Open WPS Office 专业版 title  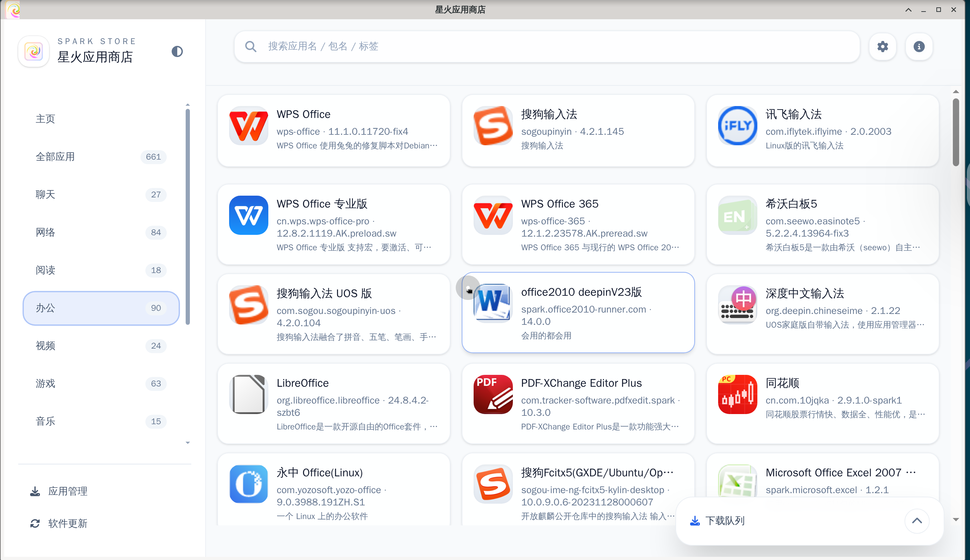[x=322, y=204]
